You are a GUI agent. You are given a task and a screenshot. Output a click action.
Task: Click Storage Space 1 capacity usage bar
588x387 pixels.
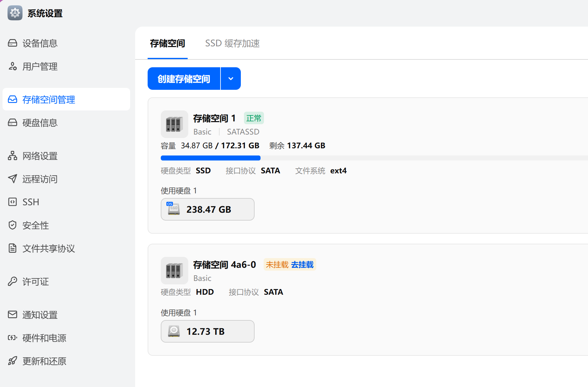pos(210,158)
